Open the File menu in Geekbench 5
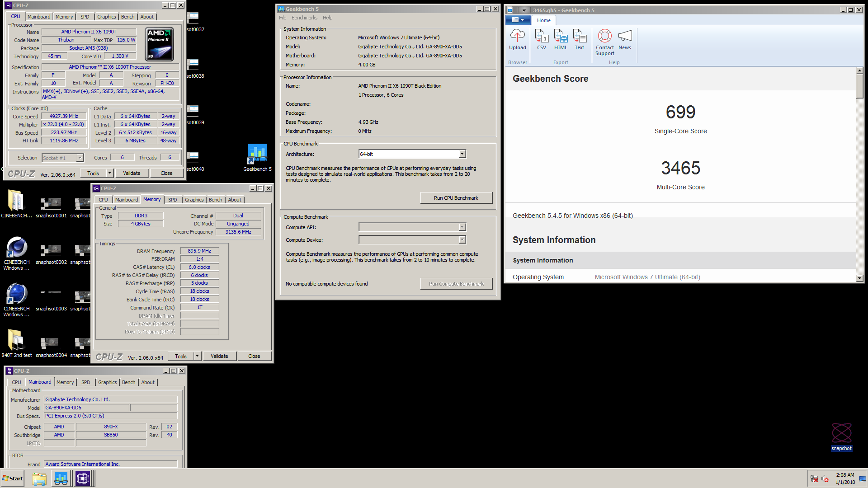Image resolution: width=868 pixels, height=488 pixels. [x=283, y=18]
